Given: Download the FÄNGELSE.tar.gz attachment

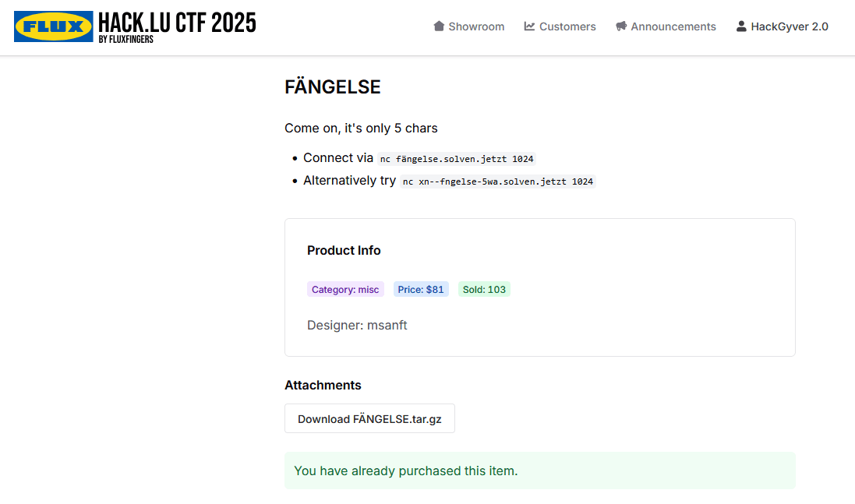Looking at the screenshot, I should [369, 418].
